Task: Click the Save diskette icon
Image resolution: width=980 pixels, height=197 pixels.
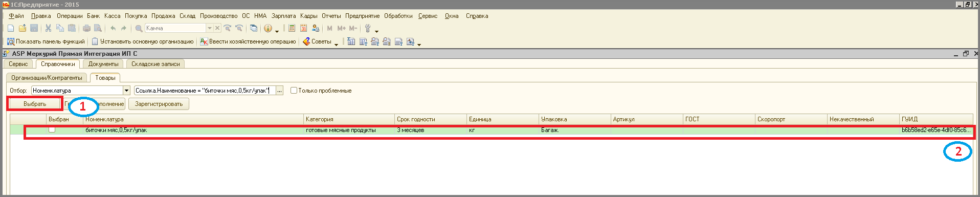Action: click(x=34, y=28)
